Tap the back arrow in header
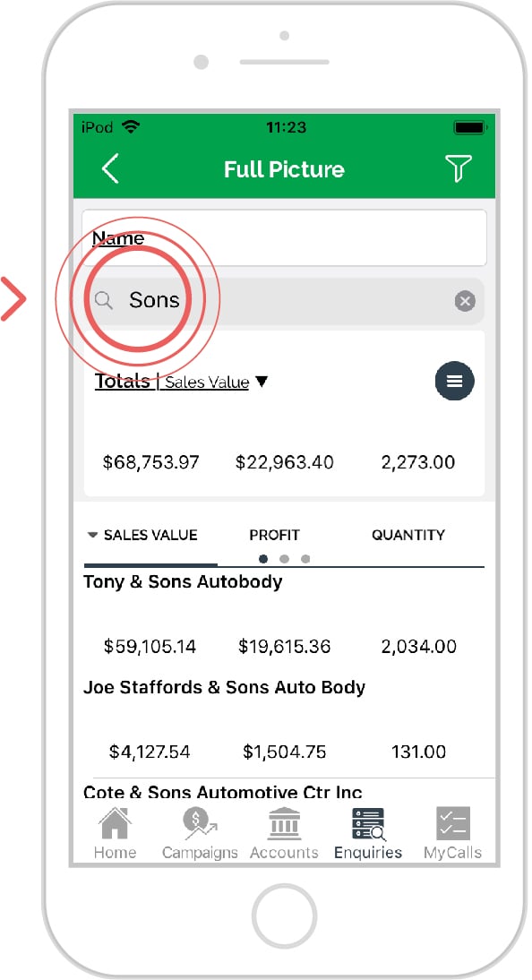The image size is (532, 980). point(110,168)
